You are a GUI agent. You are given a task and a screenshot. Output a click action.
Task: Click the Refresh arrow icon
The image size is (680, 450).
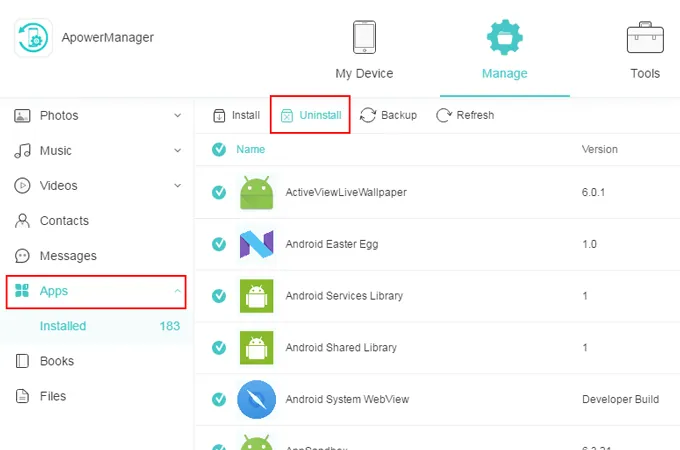point(444,115)
